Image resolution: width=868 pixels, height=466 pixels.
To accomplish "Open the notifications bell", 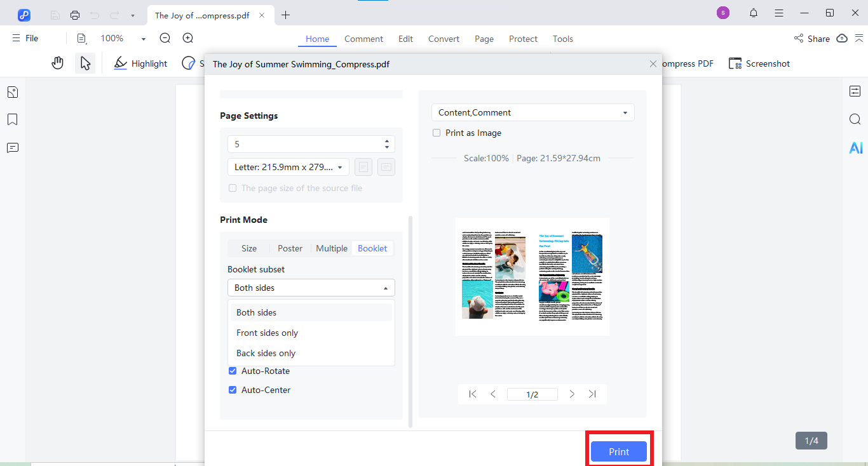I will coord(754,13).
